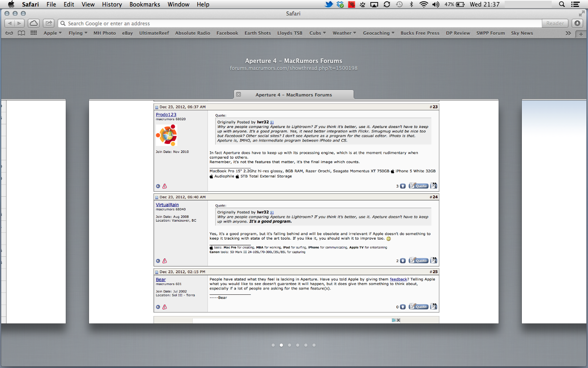Open the Wi-Fi menu icon
This screenshot has width=588, height=368.
[x=424, y=4]
